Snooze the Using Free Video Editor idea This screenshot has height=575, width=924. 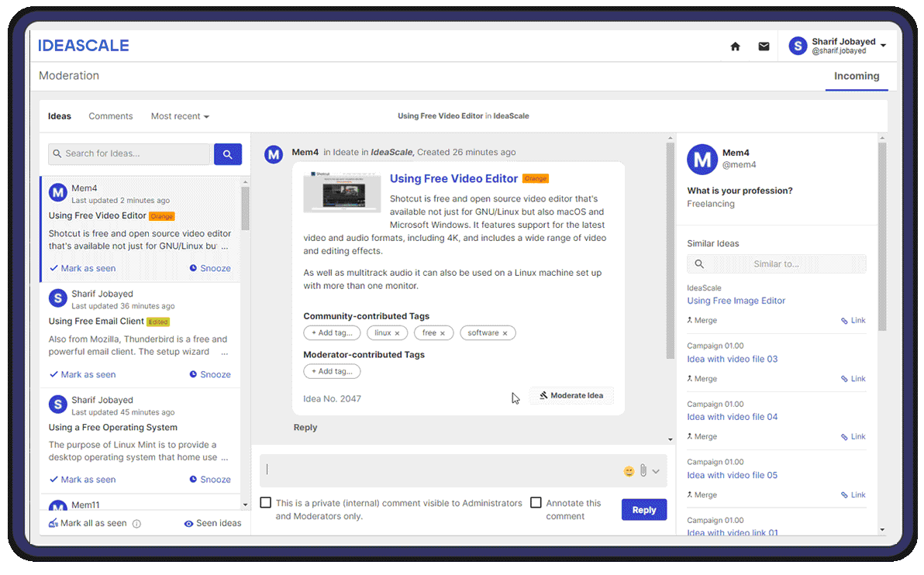pyautogui.click(x=210, y=268)
